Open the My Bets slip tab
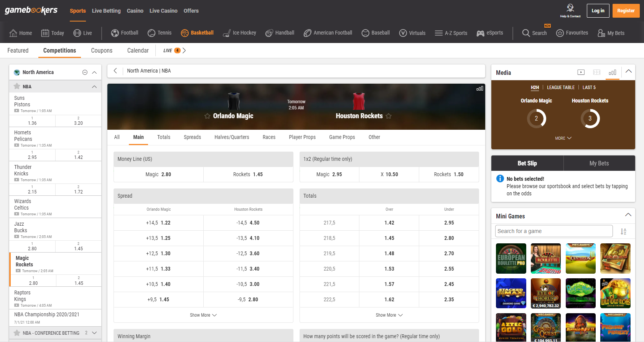Viewport: 644px width, 342px height. [599, 163]
